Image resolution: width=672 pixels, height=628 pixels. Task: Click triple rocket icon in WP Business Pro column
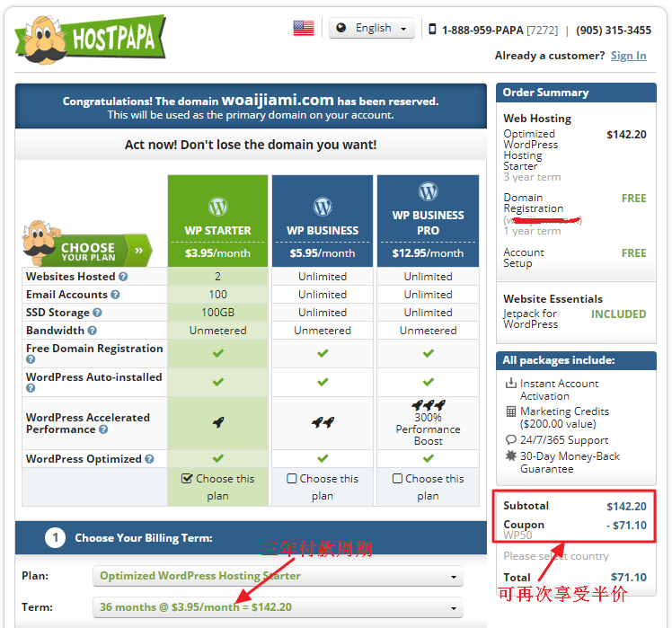429,405
